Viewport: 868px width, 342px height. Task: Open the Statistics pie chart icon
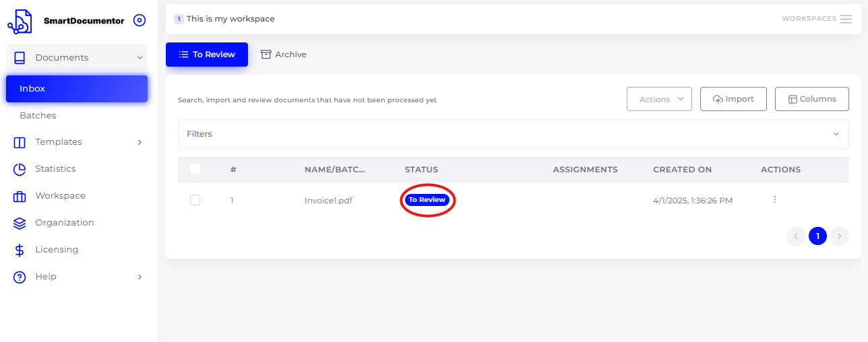click(20, 169)
